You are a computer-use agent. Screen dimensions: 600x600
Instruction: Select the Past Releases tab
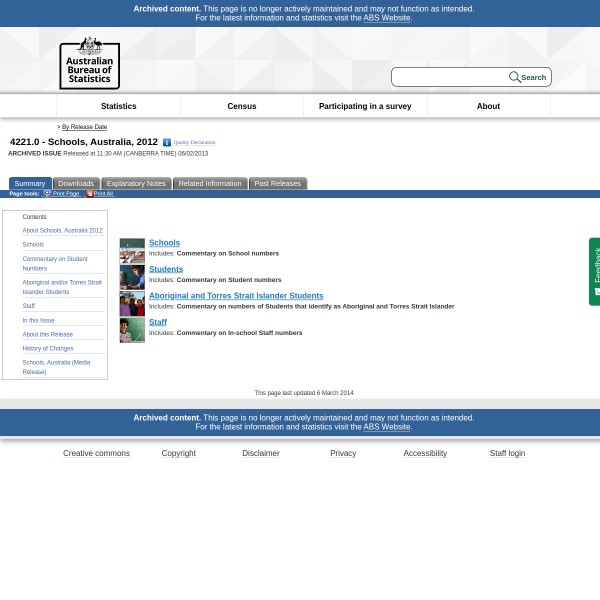(x=277, y=183)
